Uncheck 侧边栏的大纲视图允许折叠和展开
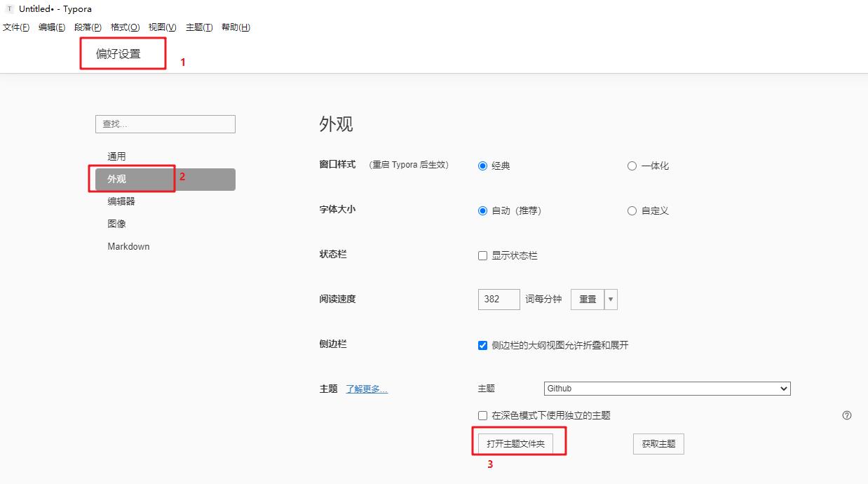The image size is (868, 484). click(x=482, y=345)
